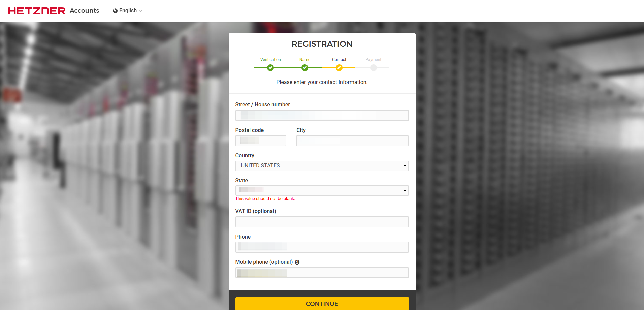The image size is (644, 310).
Task: Click the CONTINUE button
Action: (x=322, y=304)
